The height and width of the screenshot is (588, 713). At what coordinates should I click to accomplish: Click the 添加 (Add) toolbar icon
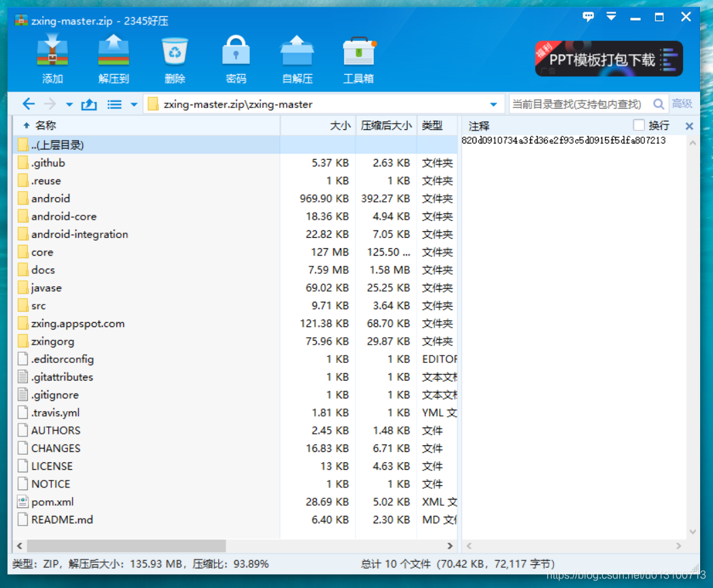(52, 51)
